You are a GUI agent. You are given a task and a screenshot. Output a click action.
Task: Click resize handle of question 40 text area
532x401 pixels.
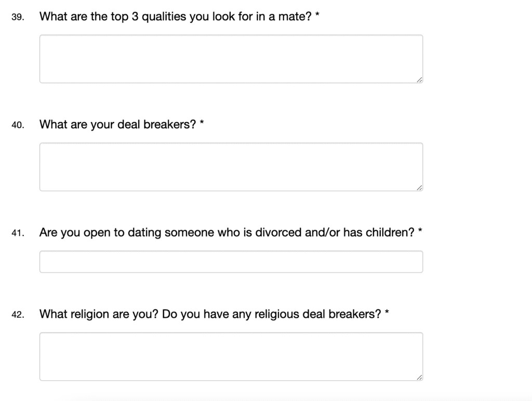click(419, 188)
